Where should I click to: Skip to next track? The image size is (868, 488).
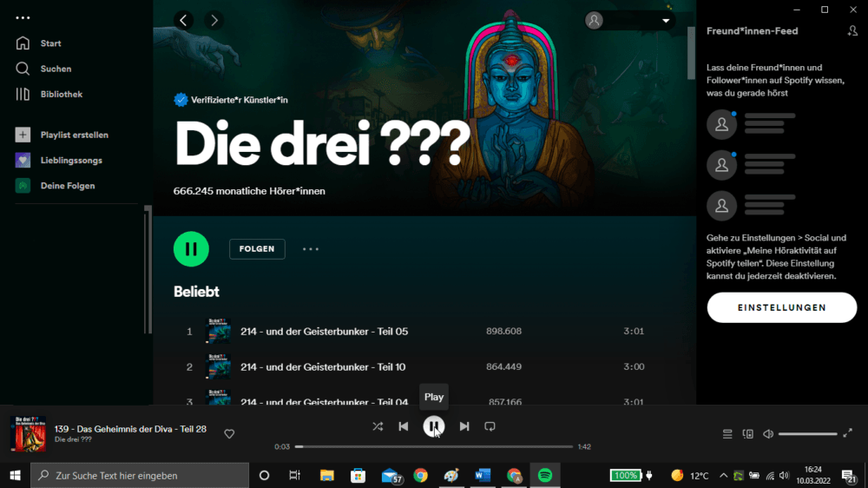click(464, 426)
